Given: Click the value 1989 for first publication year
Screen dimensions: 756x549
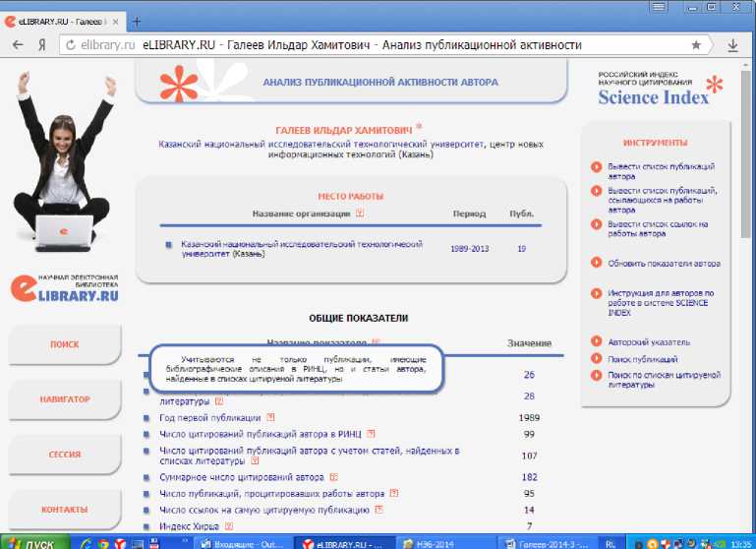Looking at the screenshot, I should coord(529,418).
